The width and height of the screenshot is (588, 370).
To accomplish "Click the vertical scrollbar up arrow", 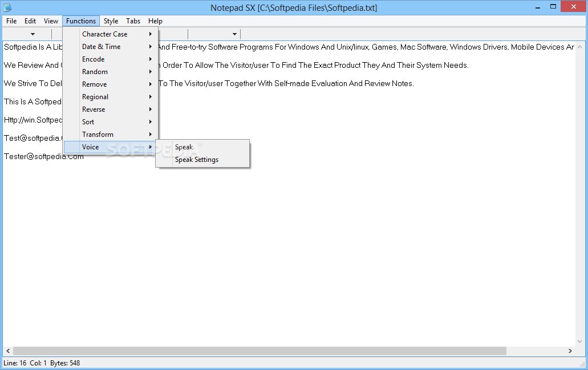I will click(x=580, y=47).
